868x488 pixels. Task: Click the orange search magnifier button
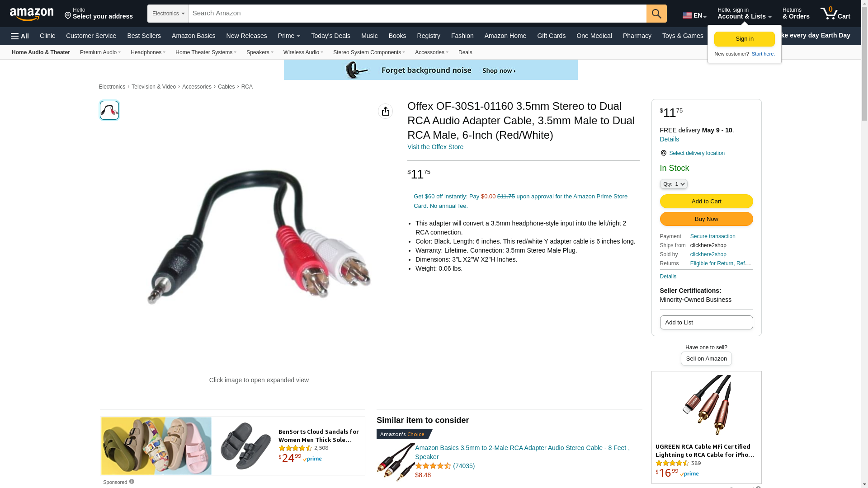click(x=656, y=14)
